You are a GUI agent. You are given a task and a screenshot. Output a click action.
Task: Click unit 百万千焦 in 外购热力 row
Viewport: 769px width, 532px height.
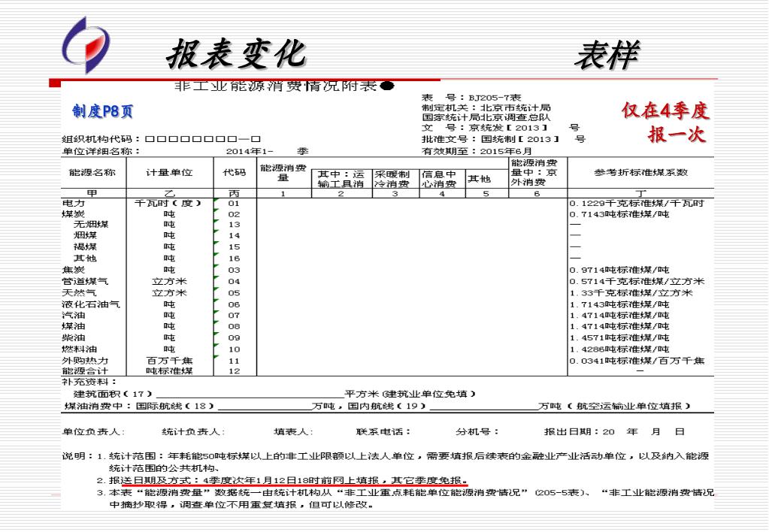[170, 361]
